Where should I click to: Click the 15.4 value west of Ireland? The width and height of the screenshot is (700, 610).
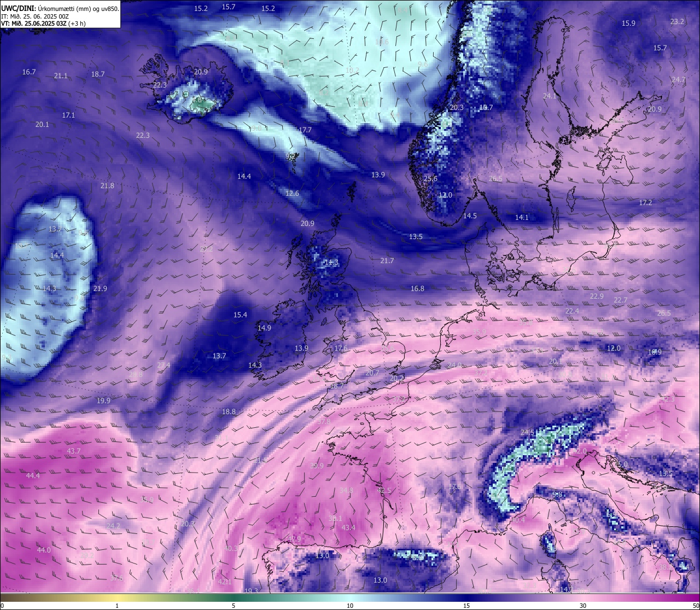[x=241, y=315]
